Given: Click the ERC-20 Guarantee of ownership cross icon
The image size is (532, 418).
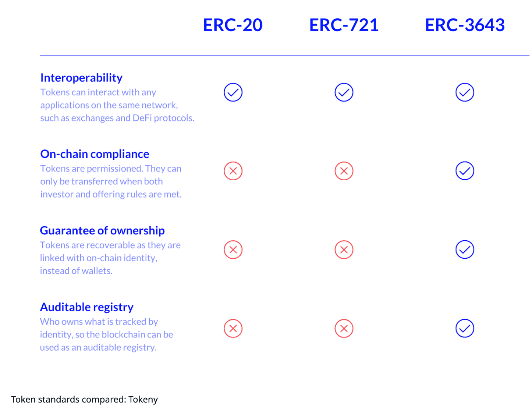Looking at the screenshot, I should tap(233, 250).
